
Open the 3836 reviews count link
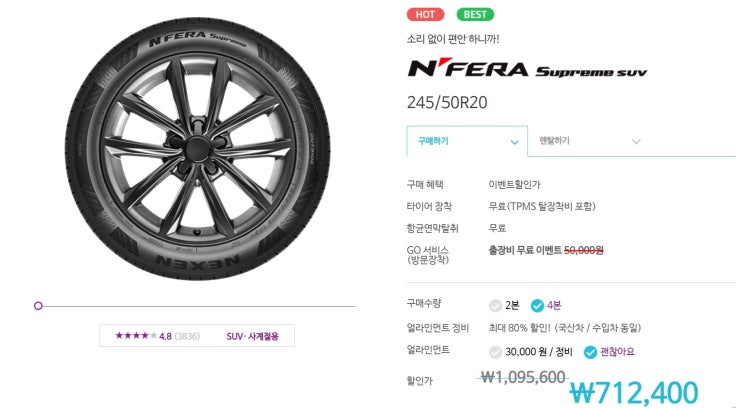tap(187, 336)
